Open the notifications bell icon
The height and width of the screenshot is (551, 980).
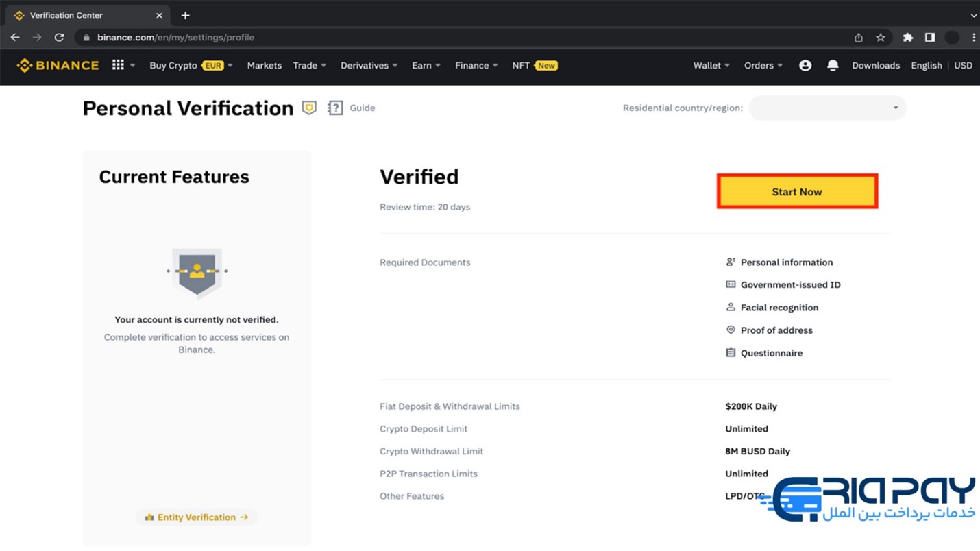833,65
